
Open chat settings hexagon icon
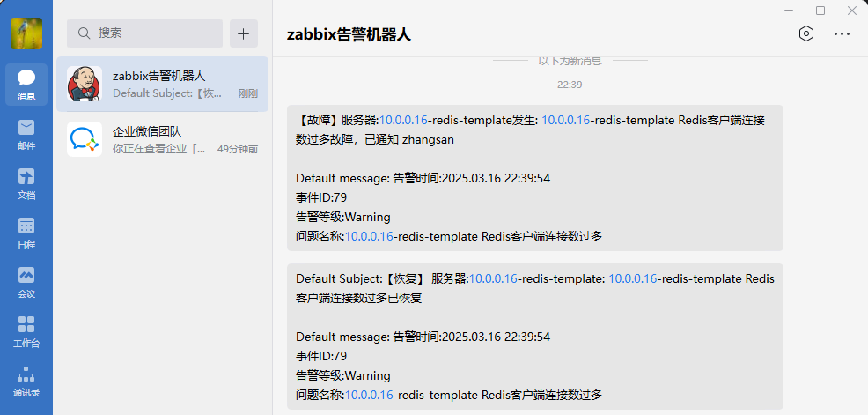tap(806, 33)
